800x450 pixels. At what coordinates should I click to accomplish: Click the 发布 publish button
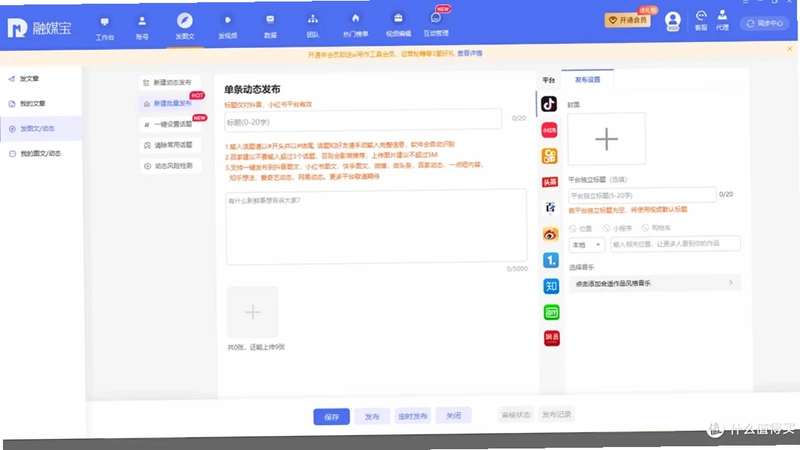372,416
